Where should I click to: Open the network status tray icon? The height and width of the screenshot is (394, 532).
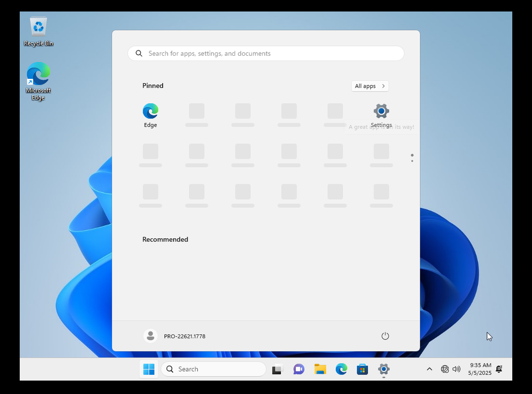pyautogui.click(x=444, y=369)
